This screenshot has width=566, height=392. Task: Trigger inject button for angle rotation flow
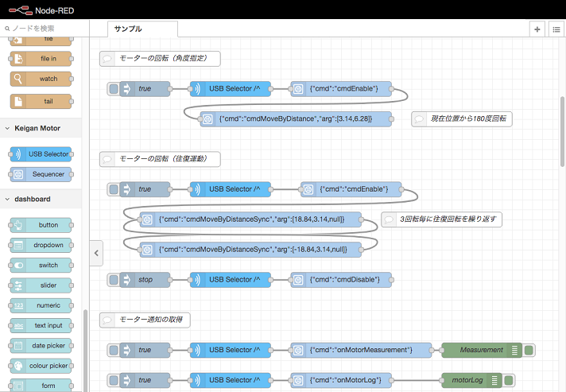point(114,89)
